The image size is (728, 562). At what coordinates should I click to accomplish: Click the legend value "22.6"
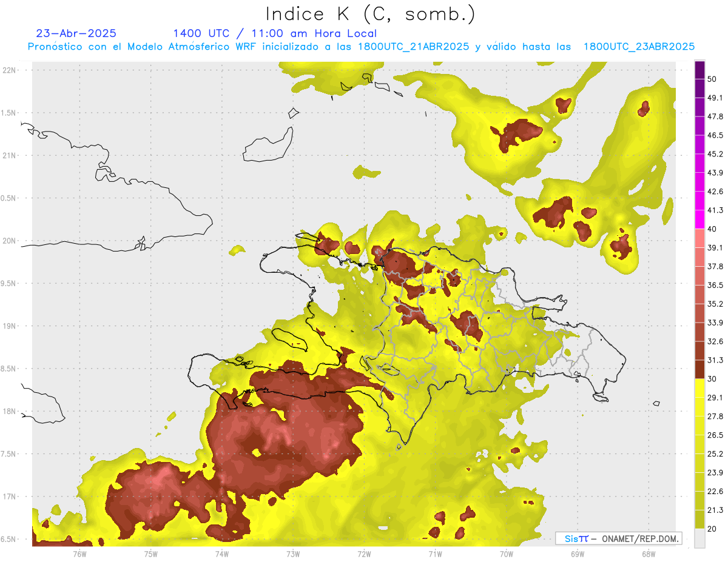[715, 492]
